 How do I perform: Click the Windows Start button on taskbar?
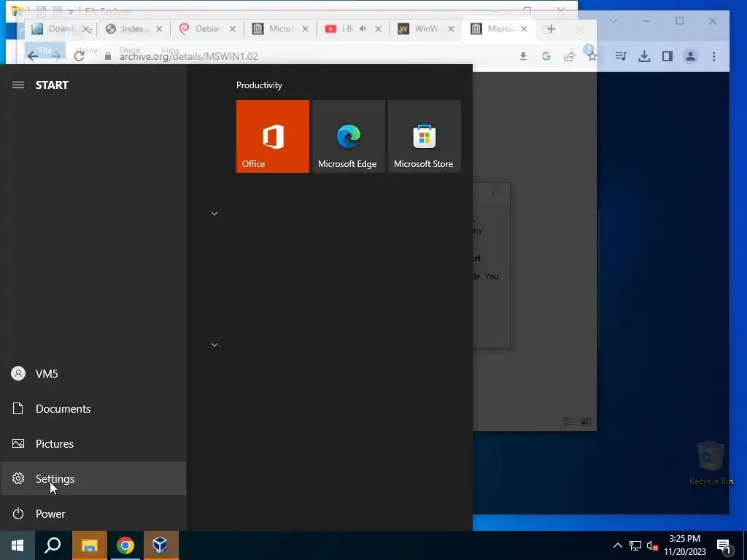[x=18, y=545]
